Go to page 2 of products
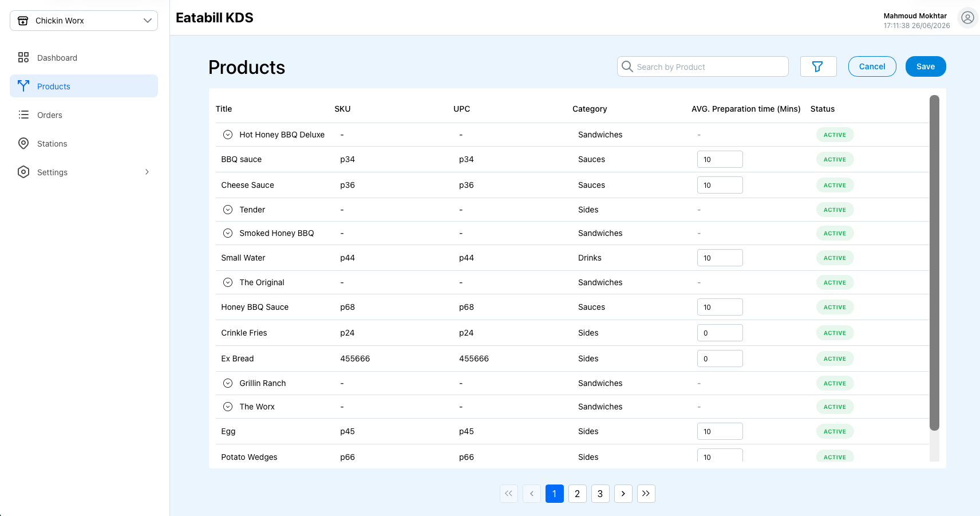The height and width of the screenshot is (516, 980). coord(578,494)
